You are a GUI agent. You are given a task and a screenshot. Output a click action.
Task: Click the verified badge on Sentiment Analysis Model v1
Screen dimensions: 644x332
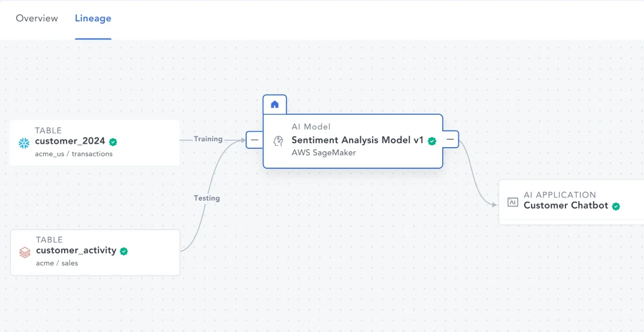click(432, 141)
